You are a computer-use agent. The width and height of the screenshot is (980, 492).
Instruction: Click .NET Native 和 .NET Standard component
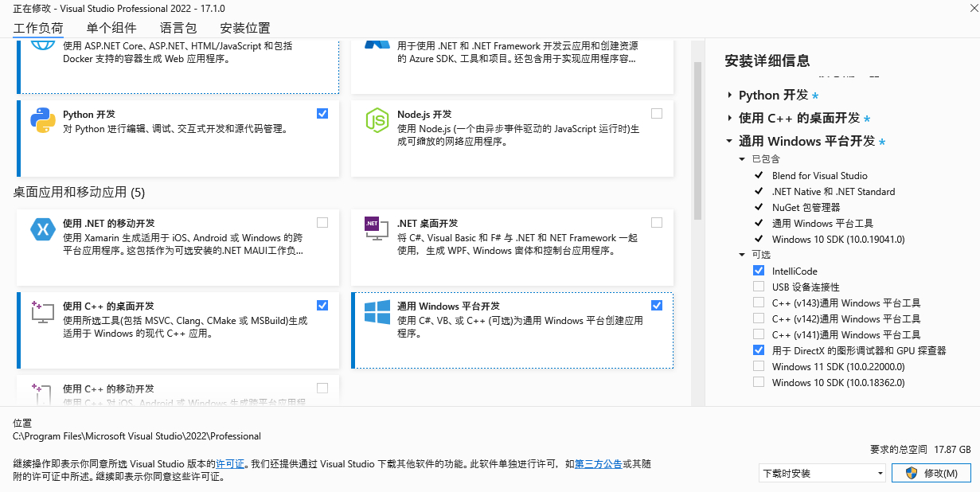point(834,191)
